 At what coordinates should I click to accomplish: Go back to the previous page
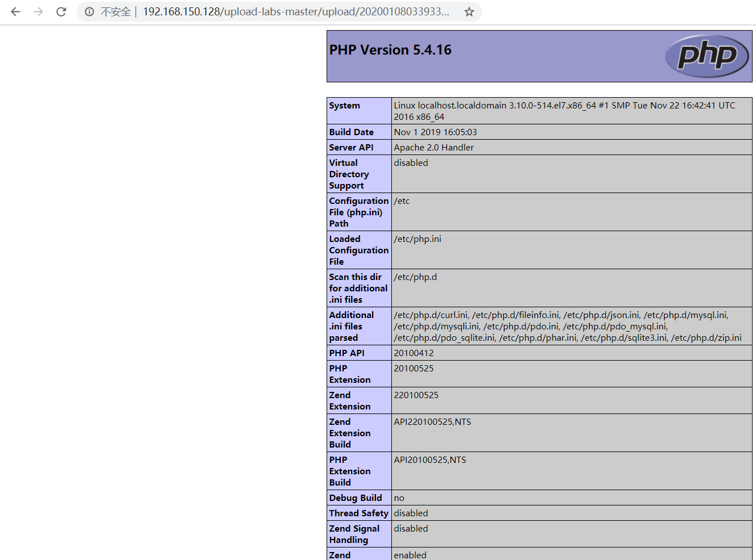15,11
